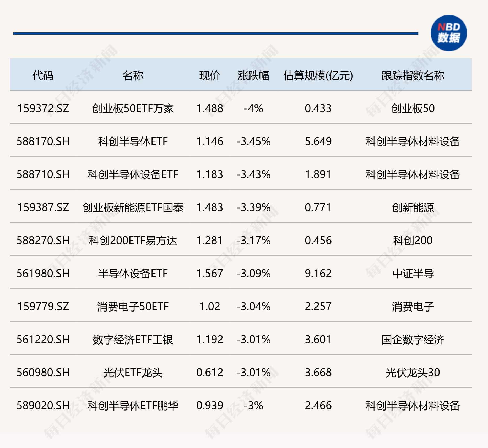Click tracked index 消费电子 in 159779.SZ row
488x448 pixels.
click(413, 307)
